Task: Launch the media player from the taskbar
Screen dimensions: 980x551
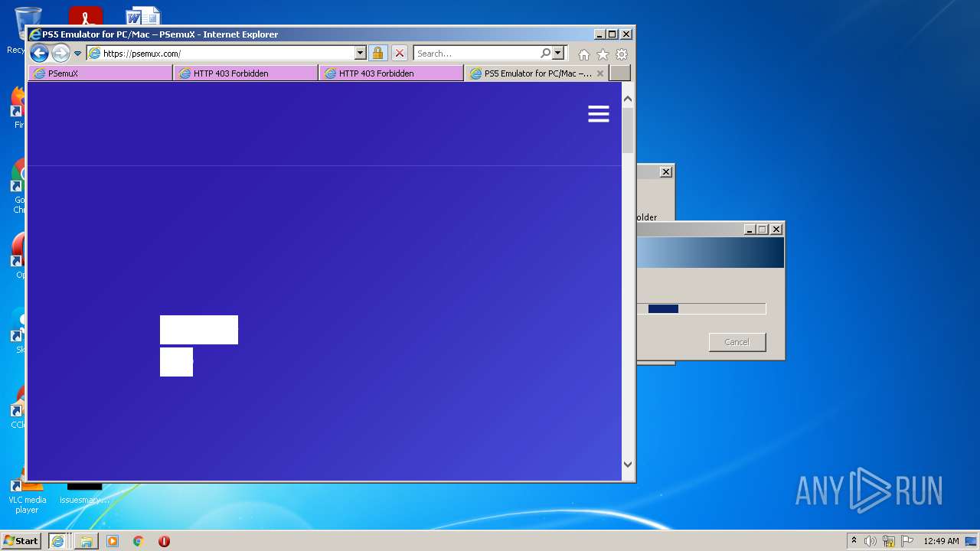Action: 113,541
